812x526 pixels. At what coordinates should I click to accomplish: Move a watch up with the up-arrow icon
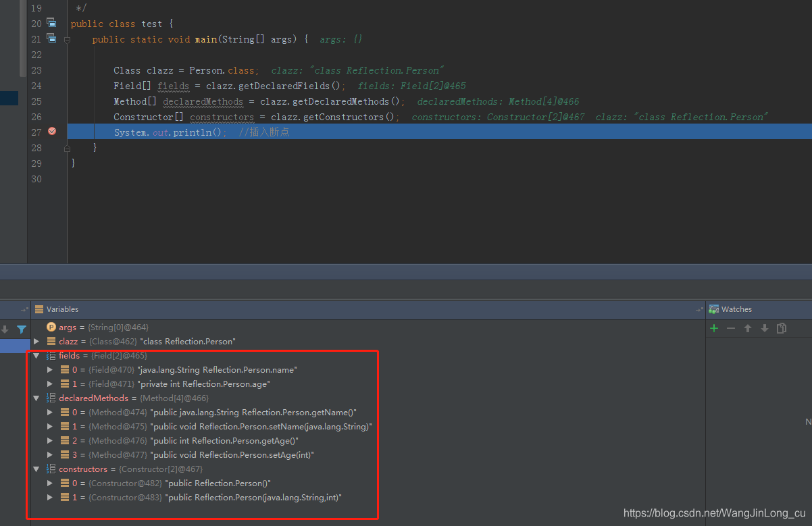tap(747, 328)
